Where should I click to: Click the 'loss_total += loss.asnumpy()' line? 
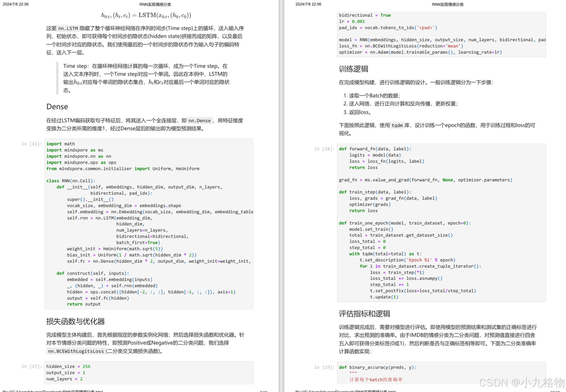point(406,278)
